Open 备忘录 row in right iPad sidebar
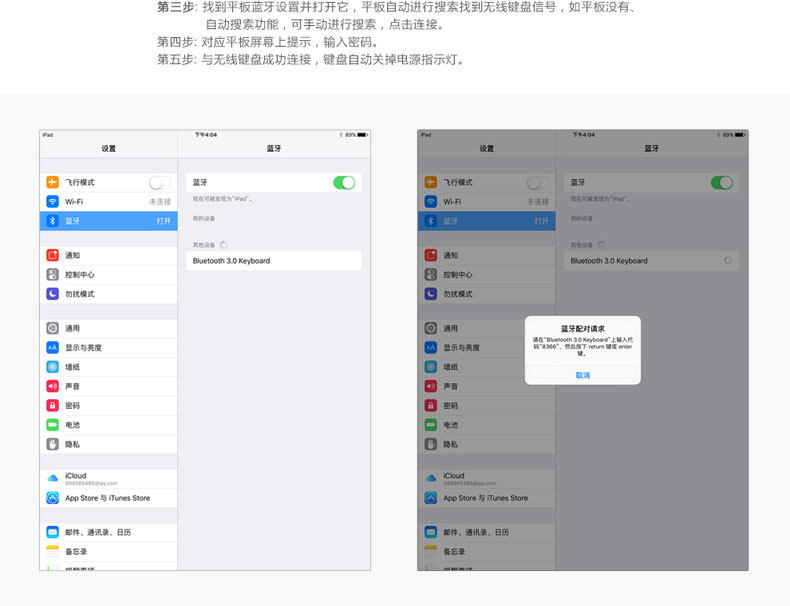Image resolution: width=790 pixels, height=606 pixels. pyautogui.click(x=487, y=551)
